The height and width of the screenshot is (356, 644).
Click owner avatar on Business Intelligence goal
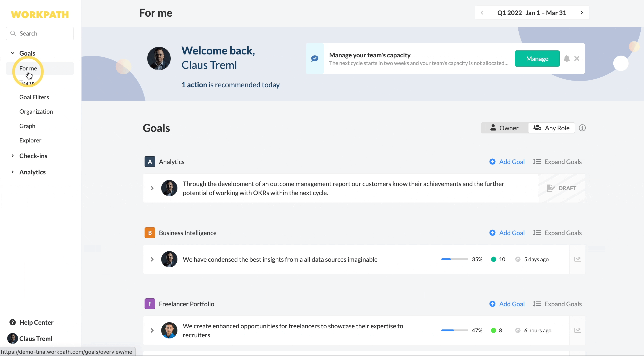click(x=169, y=259)
